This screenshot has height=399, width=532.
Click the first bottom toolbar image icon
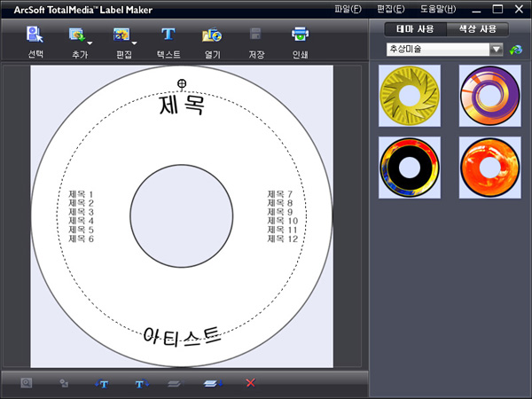click(27, 383)
